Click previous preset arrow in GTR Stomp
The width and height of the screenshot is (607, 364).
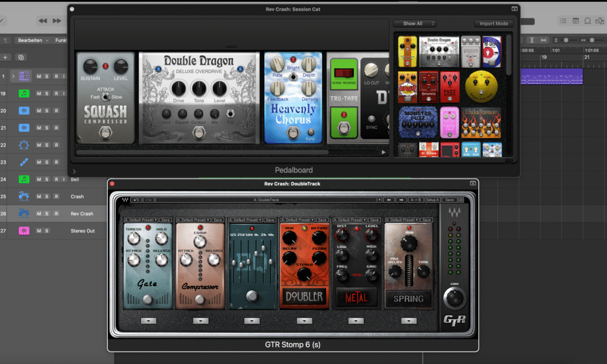(x=389, y=200)
